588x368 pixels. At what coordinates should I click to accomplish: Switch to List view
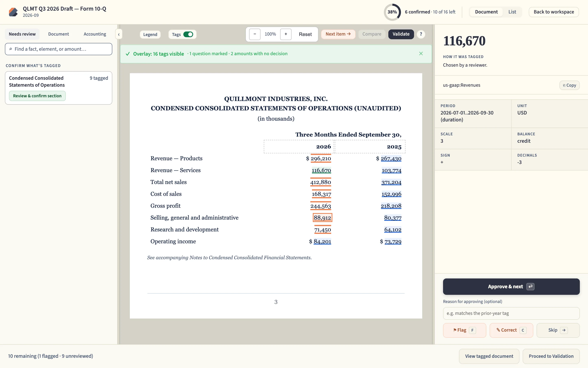point(512,12)
